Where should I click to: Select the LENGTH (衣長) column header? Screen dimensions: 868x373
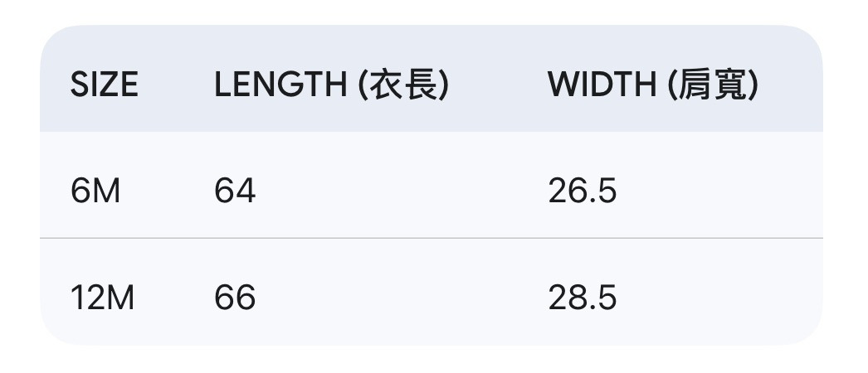pyautogui.click(x=331, y=85)
